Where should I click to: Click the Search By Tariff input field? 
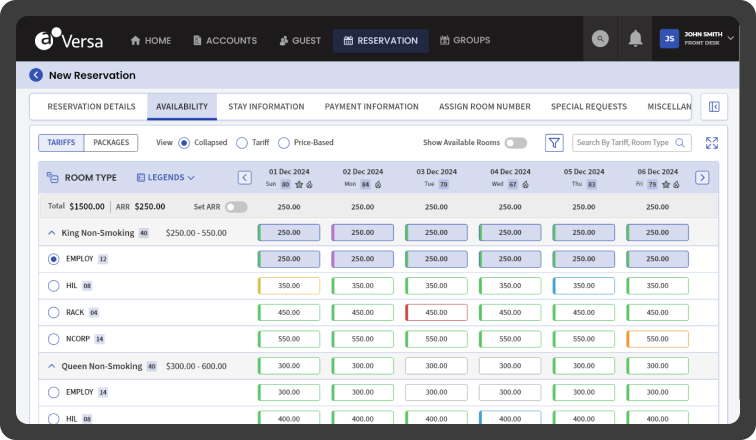[624, 143]
